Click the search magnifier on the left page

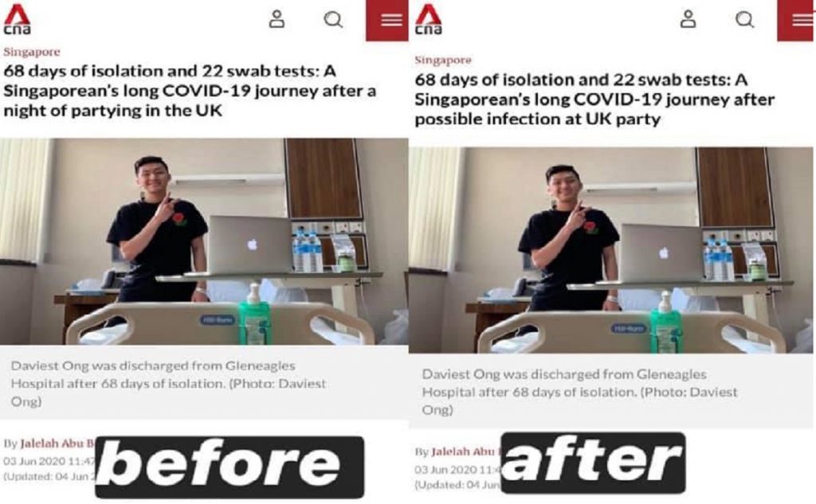tap(333, 20)
